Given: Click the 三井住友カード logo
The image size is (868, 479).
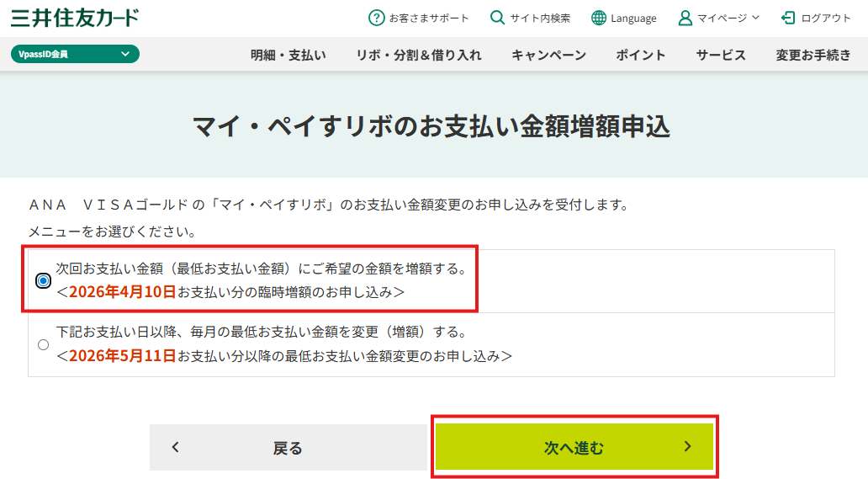Looking at the screenshot, I should (x=75, y=18).
